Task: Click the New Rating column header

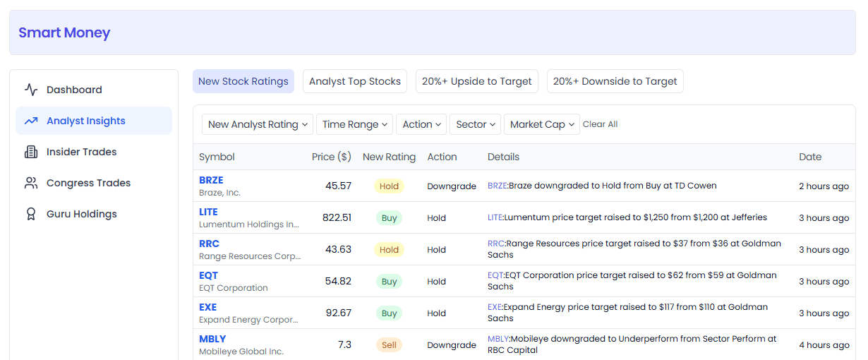Action: coord(389,157)
